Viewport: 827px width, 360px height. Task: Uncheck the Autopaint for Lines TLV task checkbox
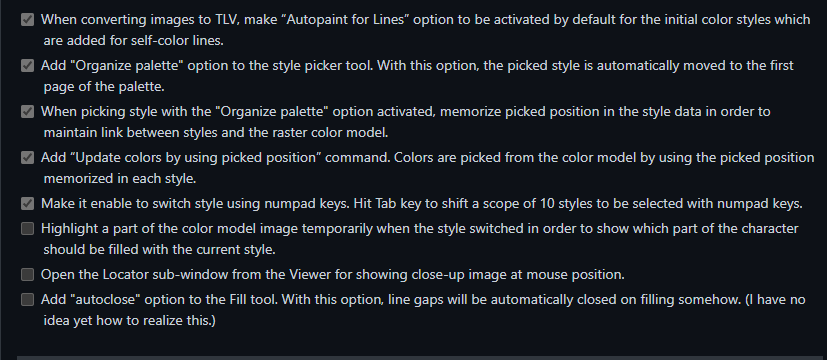pos(27,20)
